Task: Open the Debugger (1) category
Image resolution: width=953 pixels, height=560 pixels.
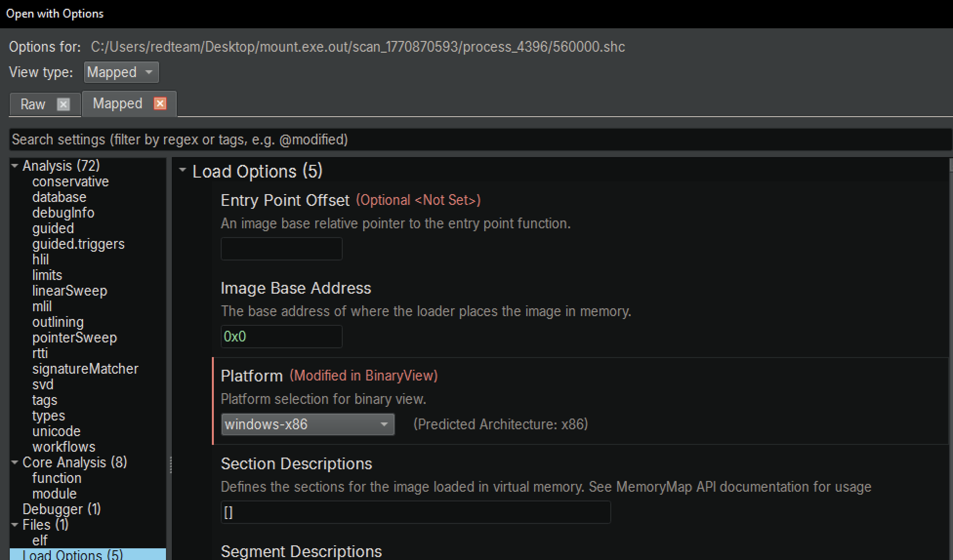Action: point(62,509)
